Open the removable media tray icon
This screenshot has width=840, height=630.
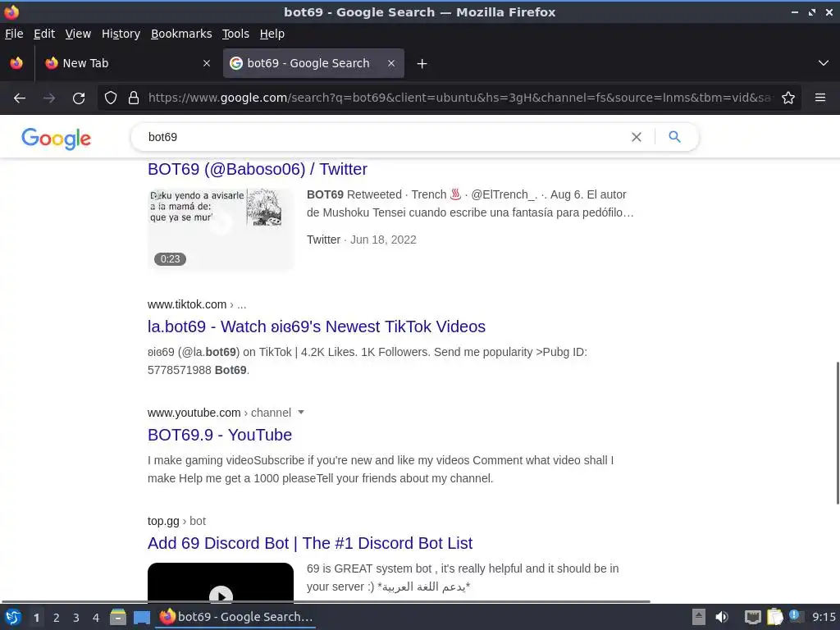pyautogui.click(x=699, y=617)
